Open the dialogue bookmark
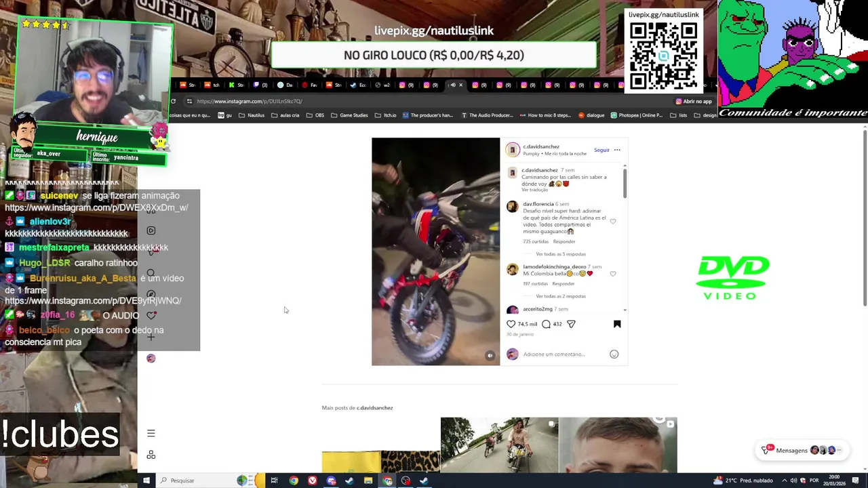 tap(591, 115)
